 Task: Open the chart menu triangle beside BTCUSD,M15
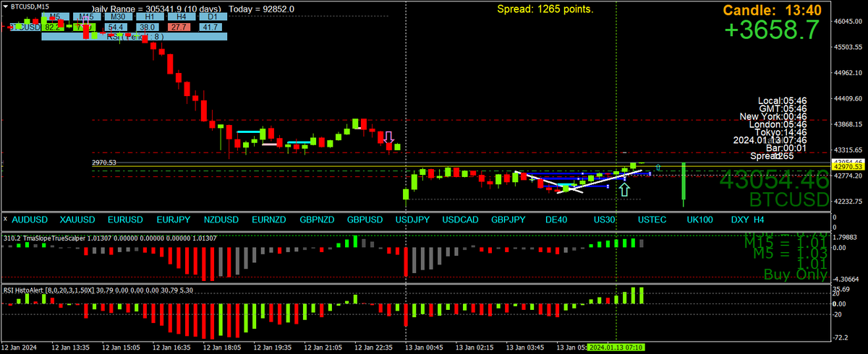click(6, 5)
